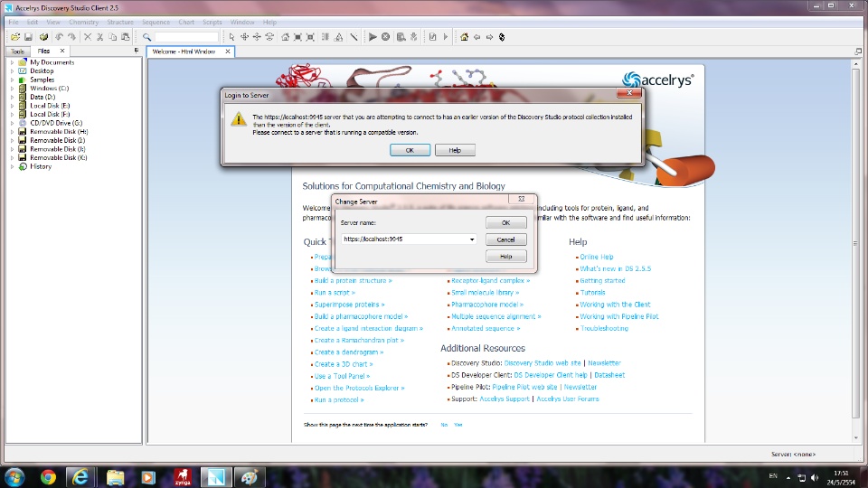Click Help in Change Server dialog
Image resolution: width=868 pixels, height=488 pixels.
click(506, 256)
